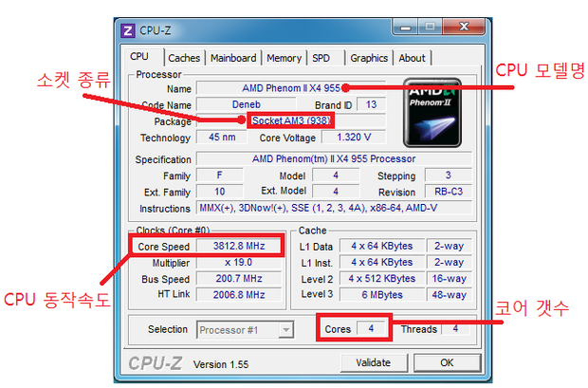
Task: Click the Core Speed value 3812.8 MHz
Action: tap(239, 246)
